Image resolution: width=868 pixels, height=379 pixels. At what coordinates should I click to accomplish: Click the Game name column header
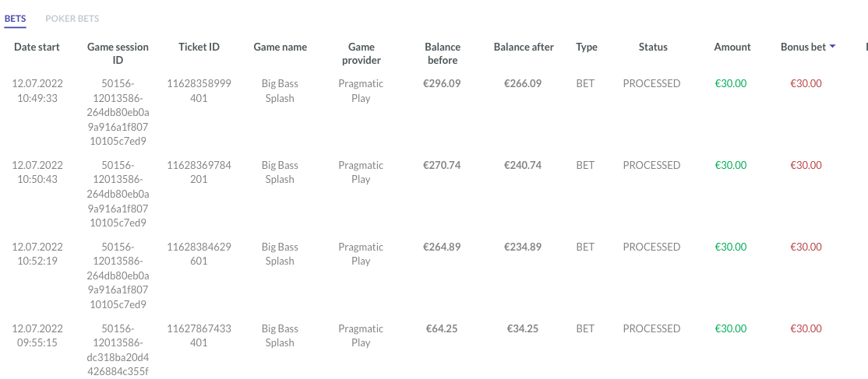280,47
